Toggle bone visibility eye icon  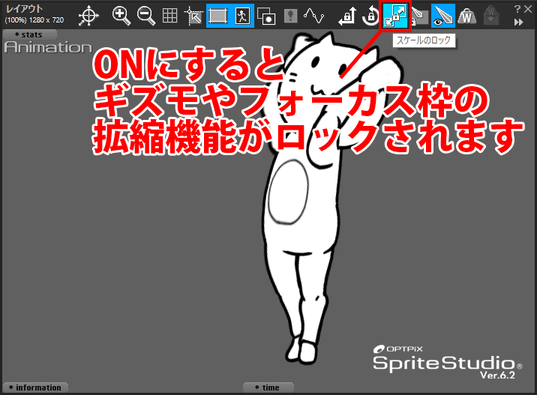pos(443,16)
